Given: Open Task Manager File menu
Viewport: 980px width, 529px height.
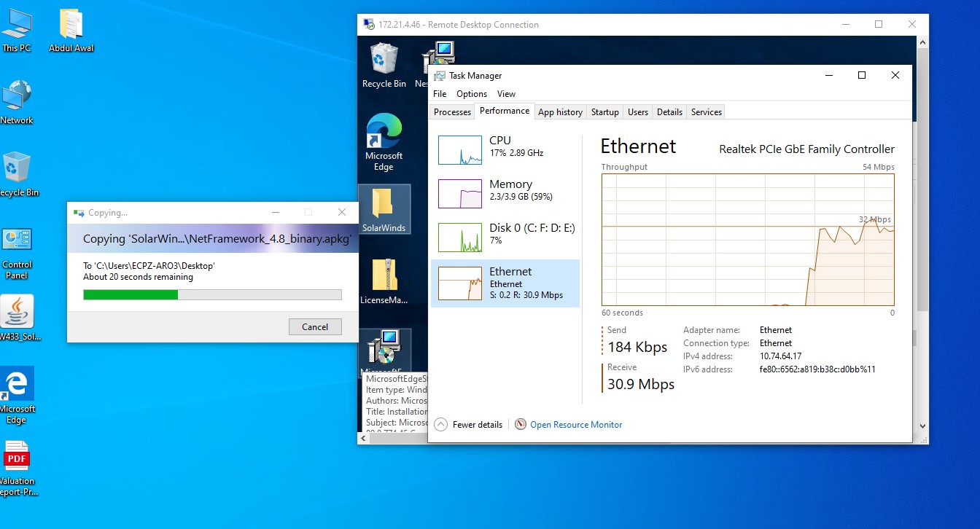Looking at the screenshot, I should tap(440, 94).
